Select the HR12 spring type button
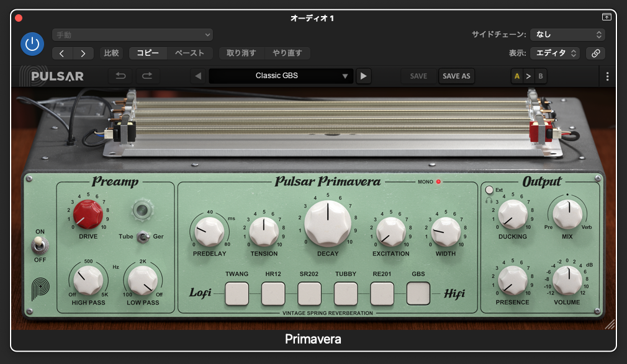The height and width of the screenshot is (364, 627). click(x=273, y=294)
